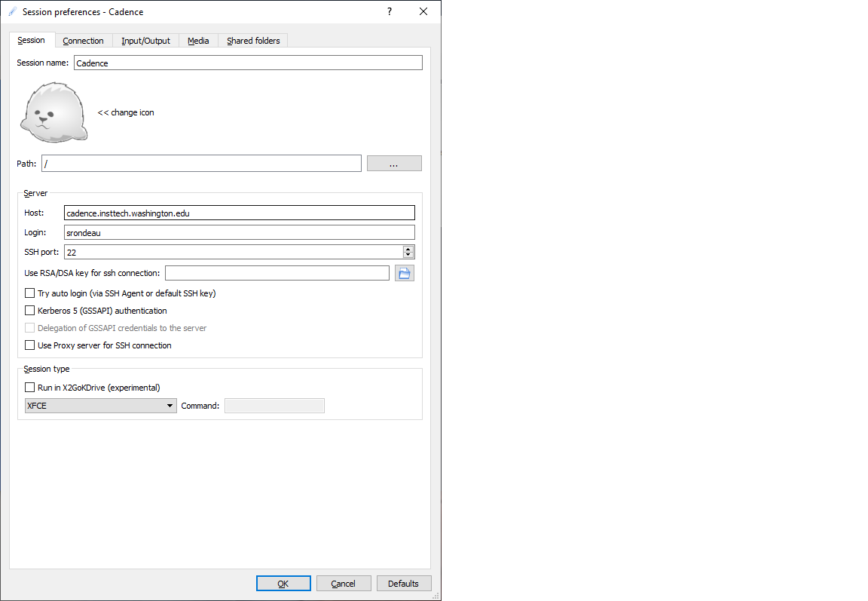Restore settings with Defaults button
Viewport: 868px width, 601px height.
[x=404, y=583]
